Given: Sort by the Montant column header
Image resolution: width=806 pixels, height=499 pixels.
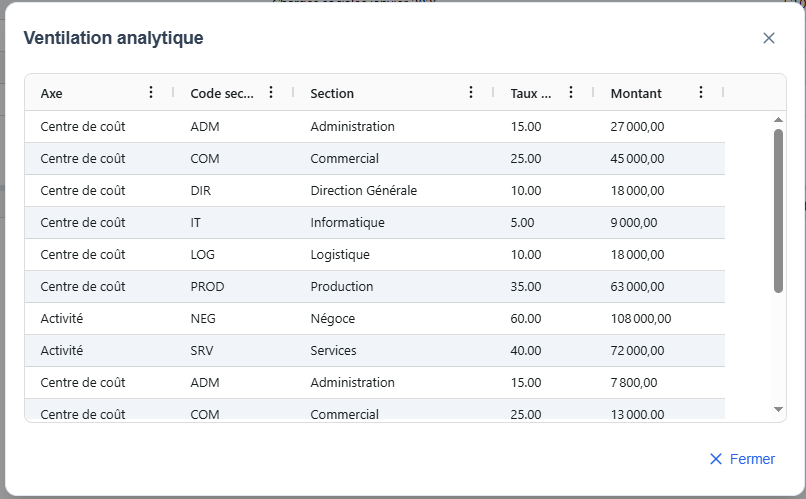Looking at the screenshot, I should [636, 93].
